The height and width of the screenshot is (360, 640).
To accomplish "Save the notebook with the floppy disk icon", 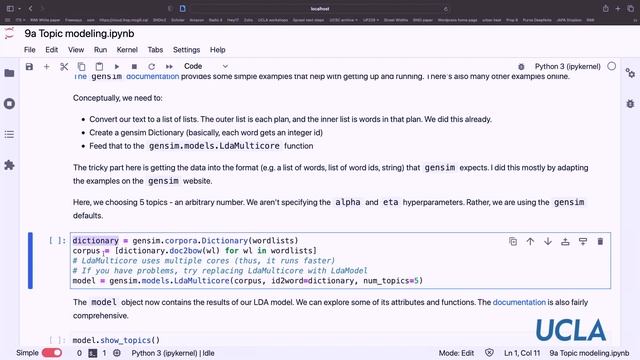I will 29,67.
